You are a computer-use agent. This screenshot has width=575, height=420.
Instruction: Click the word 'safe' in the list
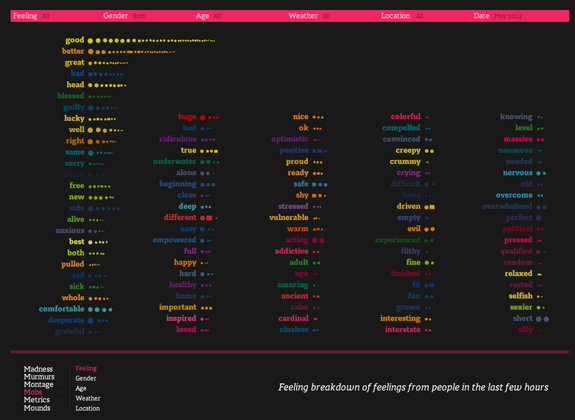click(x=301, y=184)
